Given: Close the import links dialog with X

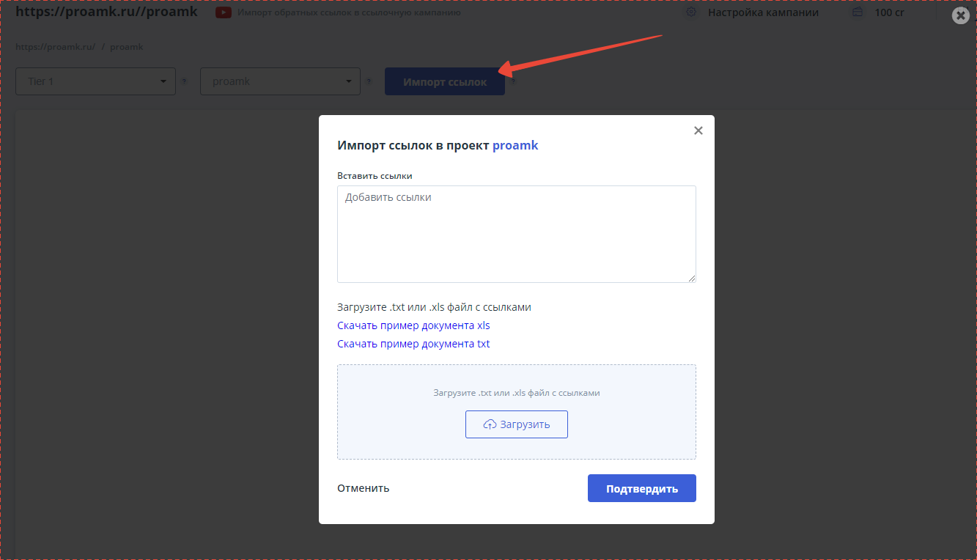Looking at the screenshot, I should (x=698, y=130).
